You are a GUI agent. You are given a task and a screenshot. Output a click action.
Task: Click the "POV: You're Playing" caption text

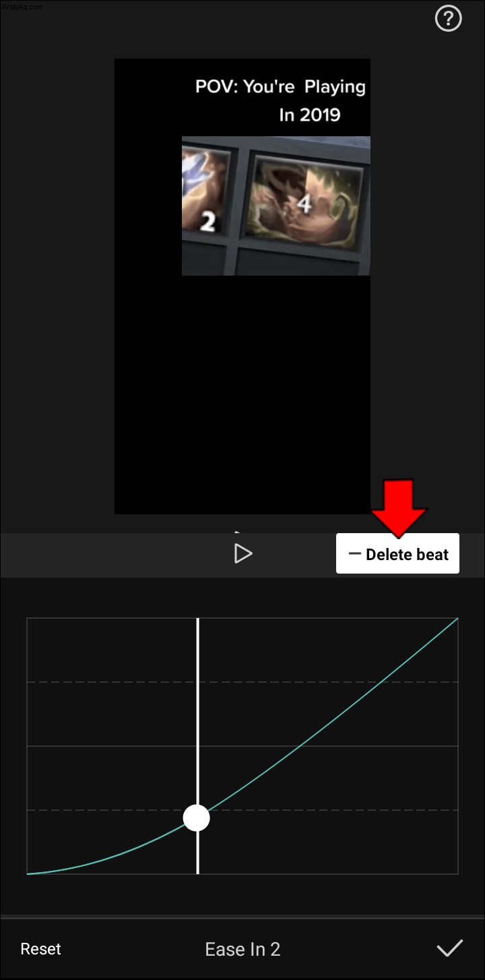280,87
